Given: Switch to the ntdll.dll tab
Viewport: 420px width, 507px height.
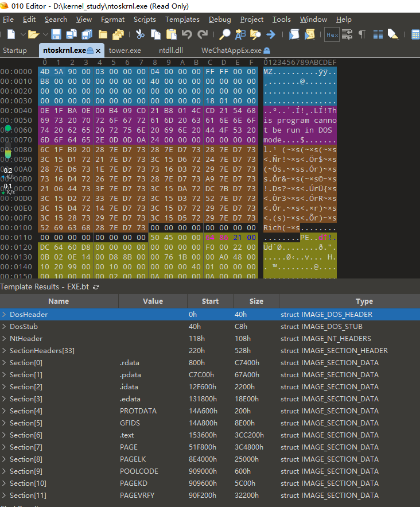Looking at the screenshot, I should point(171,51).
